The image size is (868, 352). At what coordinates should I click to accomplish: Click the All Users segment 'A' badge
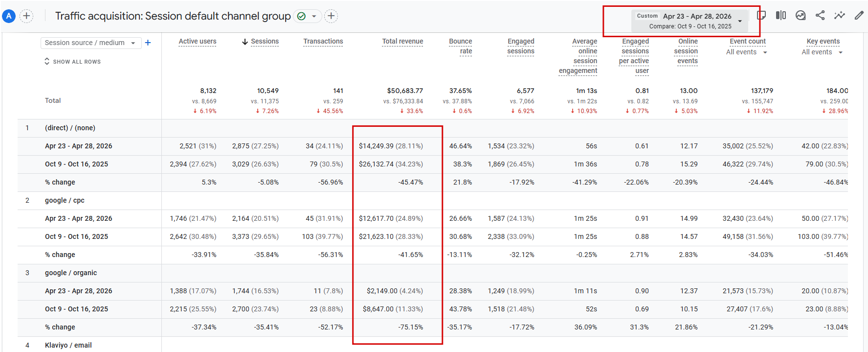pyautogui.click(x=9, y=16)
